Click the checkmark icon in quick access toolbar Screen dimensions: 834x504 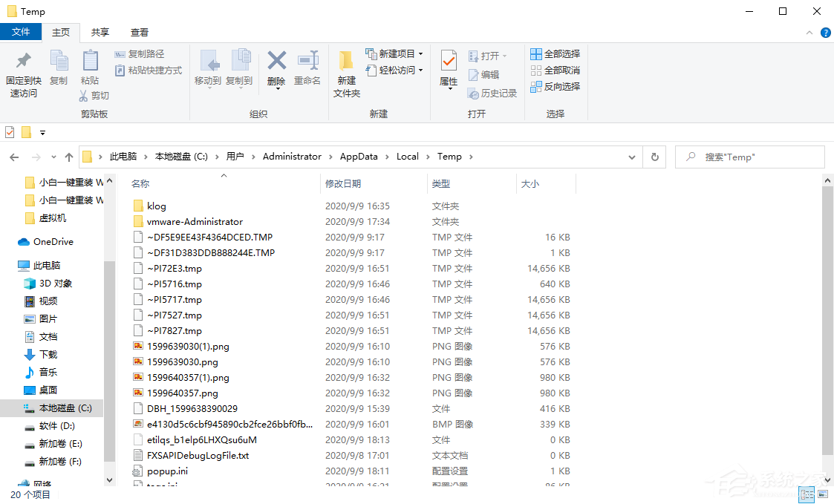click(x=10, y=132)
